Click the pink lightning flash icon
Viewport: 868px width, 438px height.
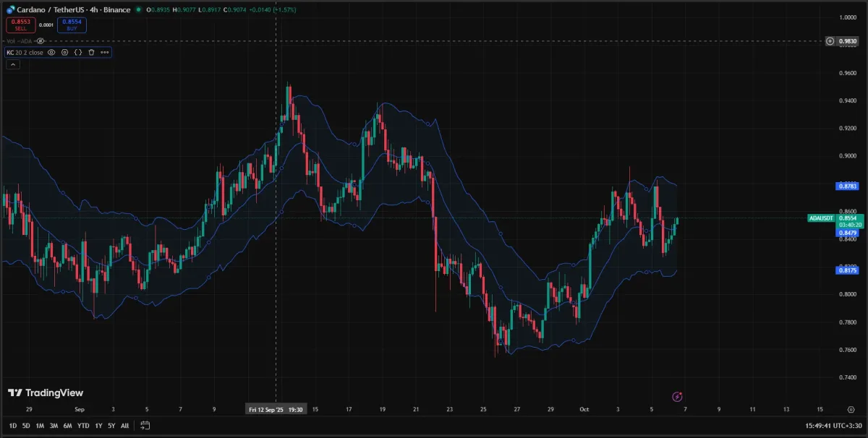(677, 396)
